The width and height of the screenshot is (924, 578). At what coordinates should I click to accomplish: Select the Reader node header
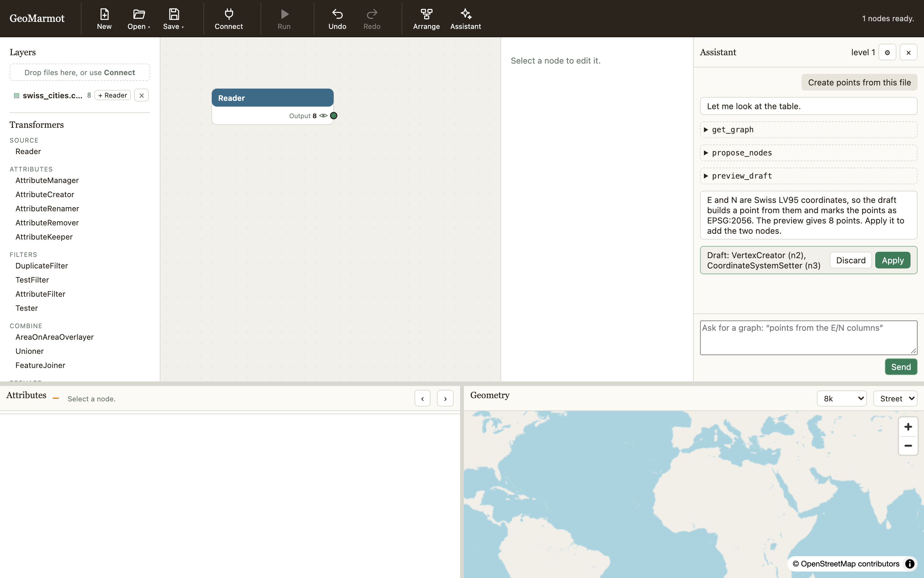[x=273, y=98]
